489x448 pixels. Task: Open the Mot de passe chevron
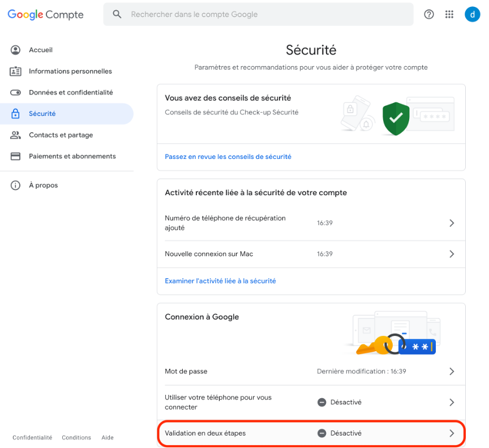[452, 371]
